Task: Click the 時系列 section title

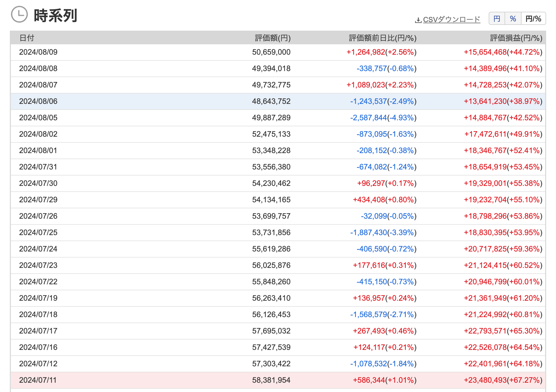Action: (x=56, y=15)
